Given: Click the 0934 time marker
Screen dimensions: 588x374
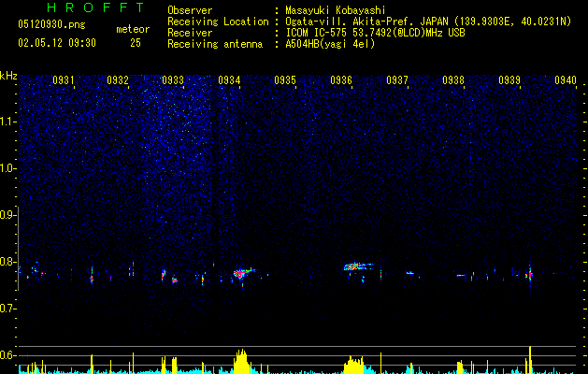Looking at the screenshot, I should (x=229, y=80).
